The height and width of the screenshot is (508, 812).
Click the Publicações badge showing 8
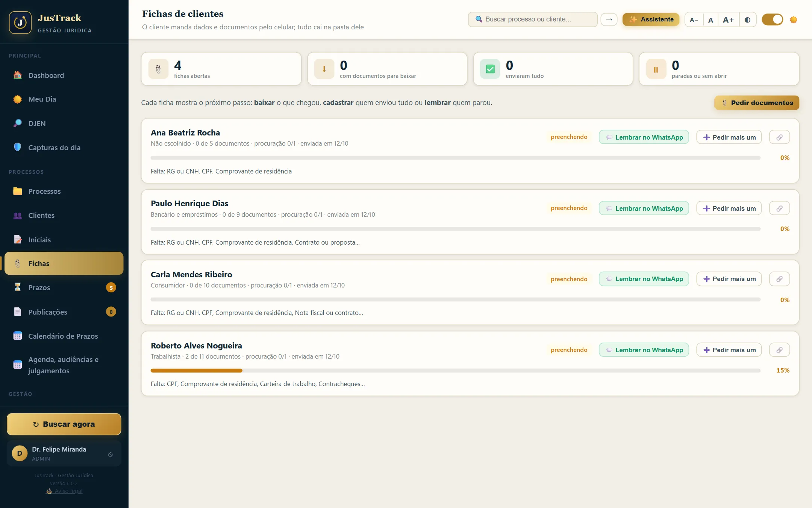(x=111, y=312)
